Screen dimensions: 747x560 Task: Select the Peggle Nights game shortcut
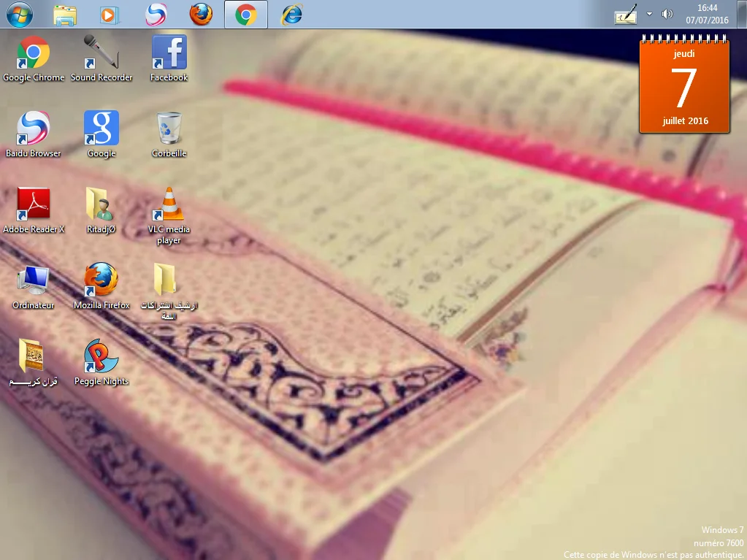[x=101, y=357]
